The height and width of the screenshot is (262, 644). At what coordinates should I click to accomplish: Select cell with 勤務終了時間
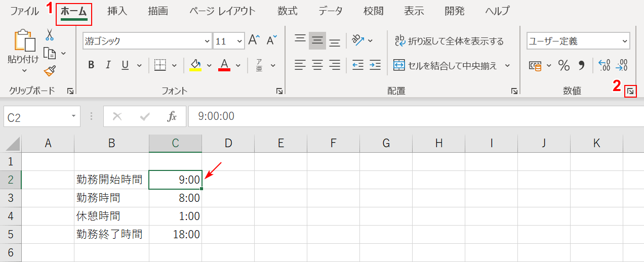click(111, 235)
